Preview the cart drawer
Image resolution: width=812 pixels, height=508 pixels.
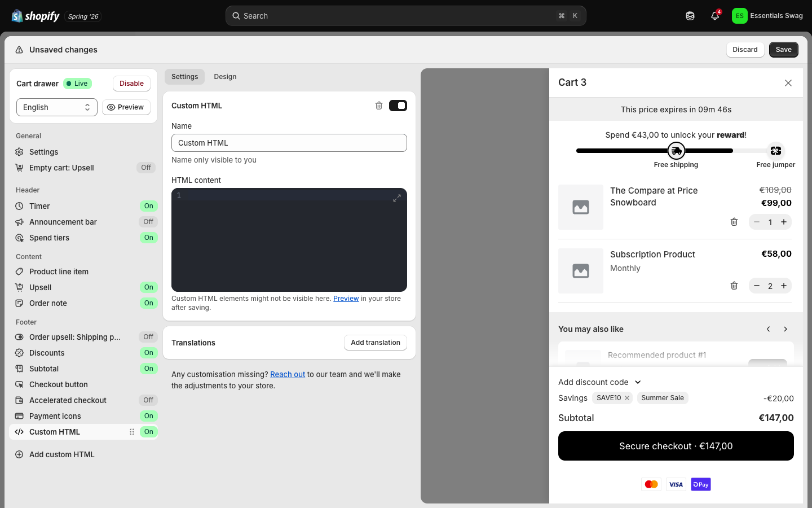point(126,107)
